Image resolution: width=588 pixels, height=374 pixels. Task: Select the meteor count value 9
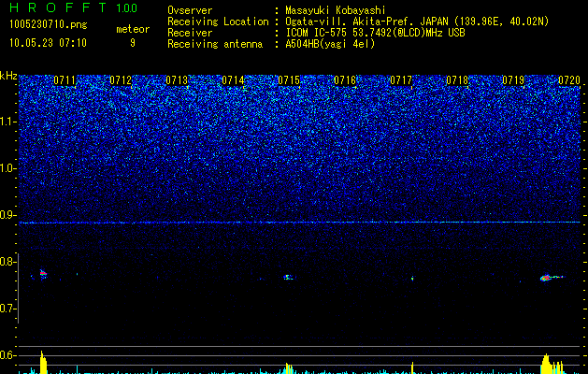[x=133, y=43]
